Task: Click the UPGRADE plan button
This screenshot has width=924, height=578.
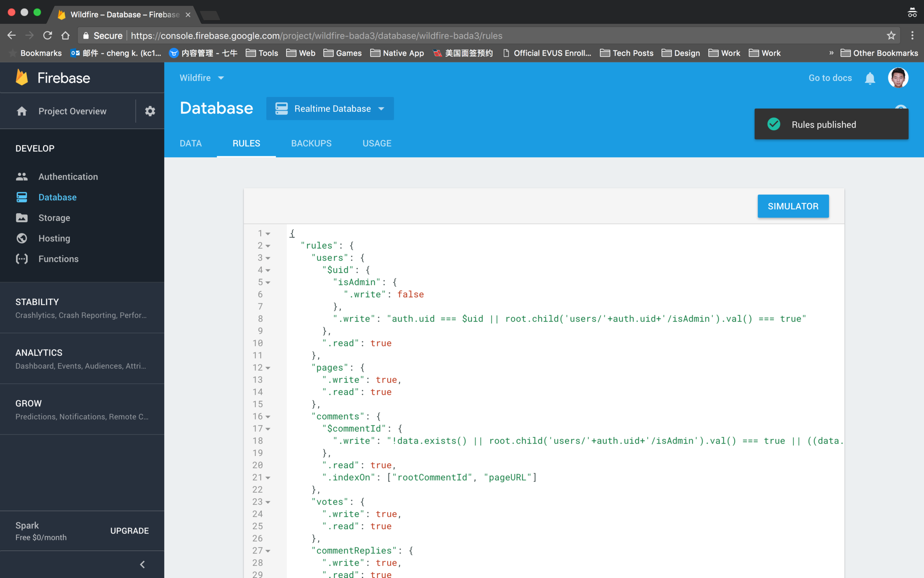Action: [x=129, y=530]
